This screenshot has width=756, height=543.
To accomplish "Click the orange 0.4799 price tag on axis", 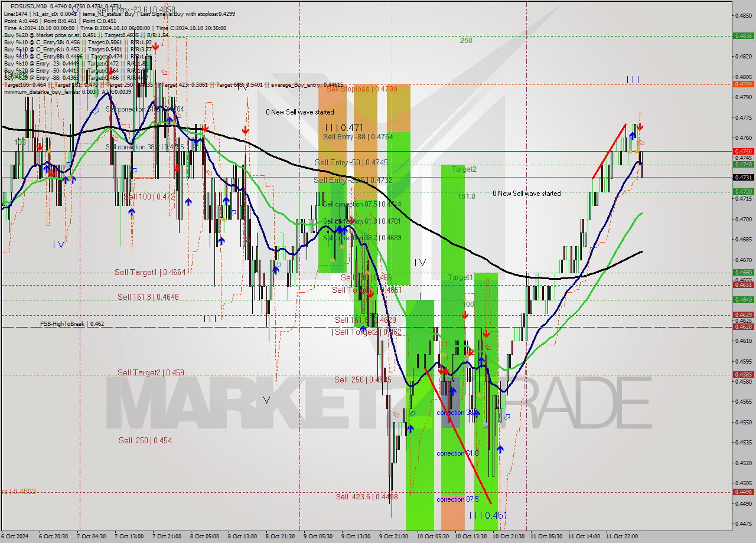I will (742, 84).
